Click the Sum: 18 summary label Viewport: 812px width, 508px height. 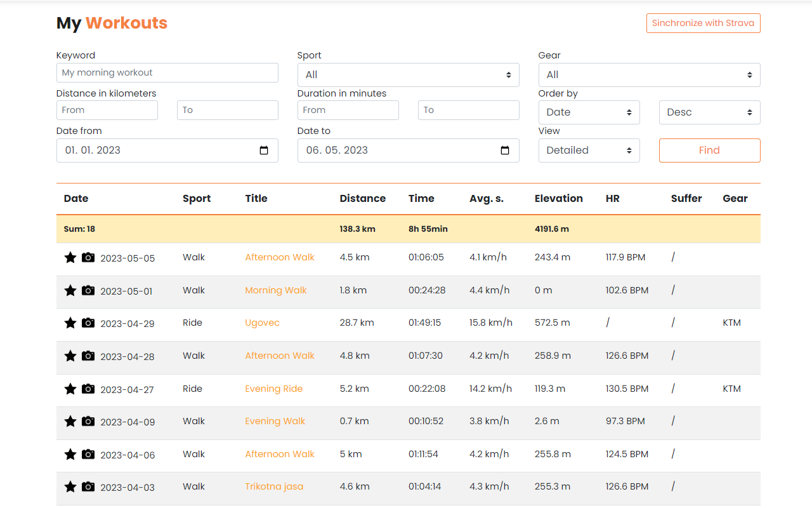click(x=79, y=229)
